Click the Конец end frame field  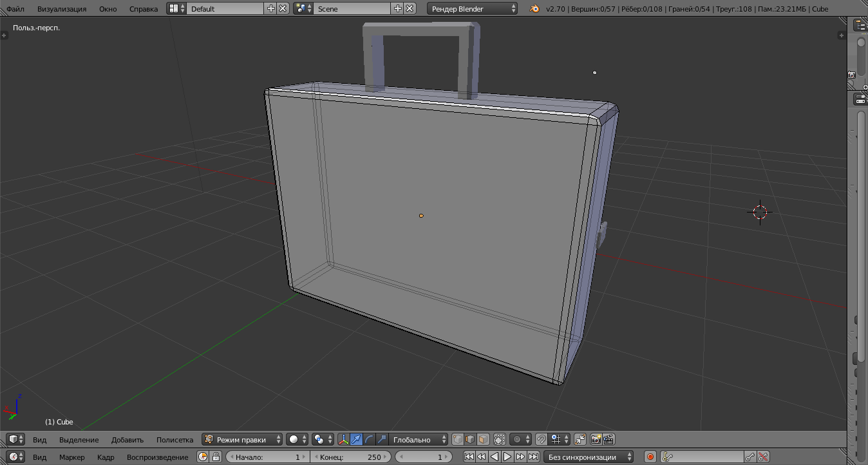point(350,457)
